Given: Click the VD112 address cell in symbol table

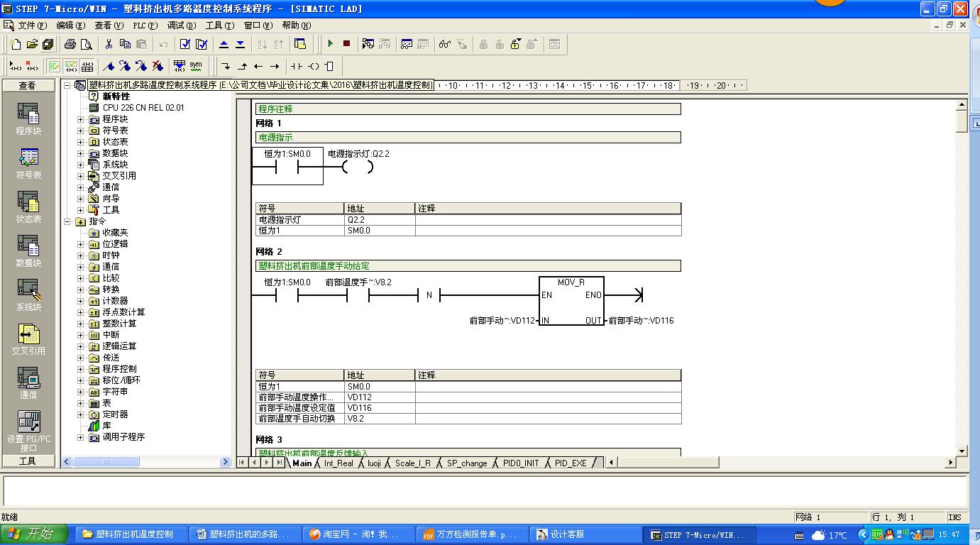Looking at the screenshot, I should [380, 397].
